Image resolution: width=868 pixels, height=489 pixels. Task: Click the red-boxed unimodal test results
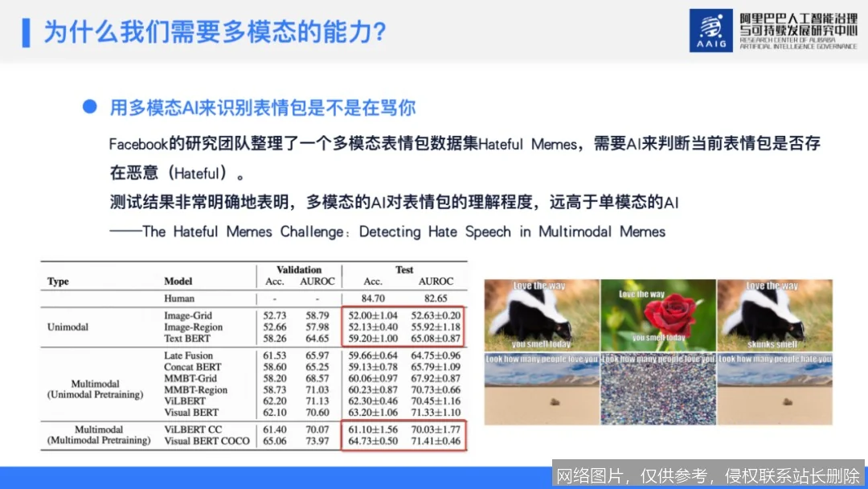403,327
